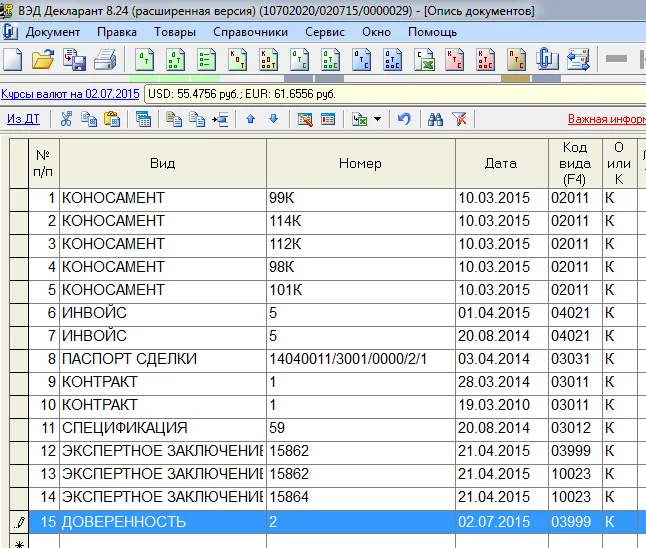Move row down with blue arrow
The image size is (646, 548).
pyautogui.click(x=274, y=119)
